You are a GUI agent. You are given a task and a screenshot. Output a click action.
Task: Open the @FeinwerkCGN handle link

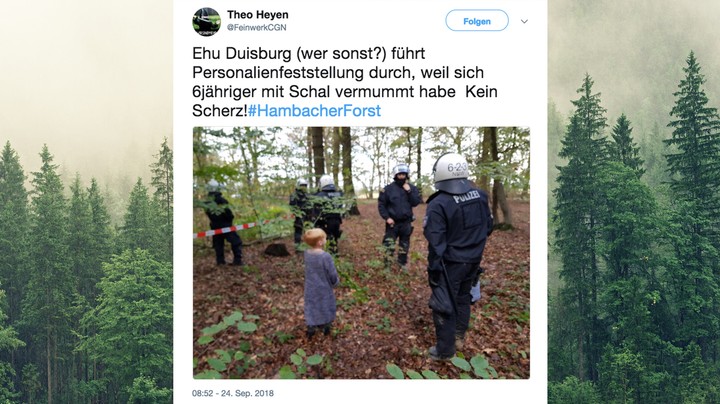pos(257,28)
